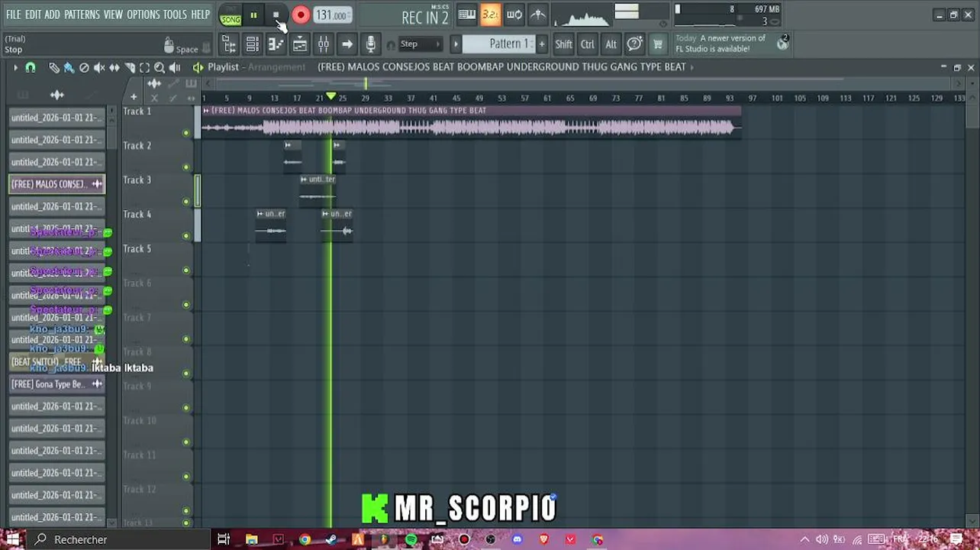The height and width of the screenshot is (550, 980).
Task: Select the Paint brush tool
Action: click(69, 67)
